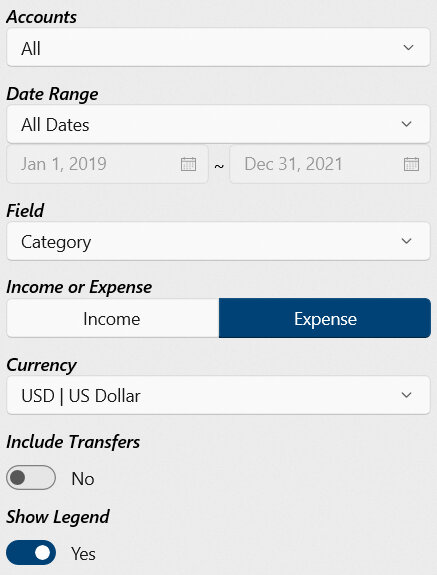Click the 'Income or Expense' section heading
Screen dimensions: 437x575
click(79, 287)
